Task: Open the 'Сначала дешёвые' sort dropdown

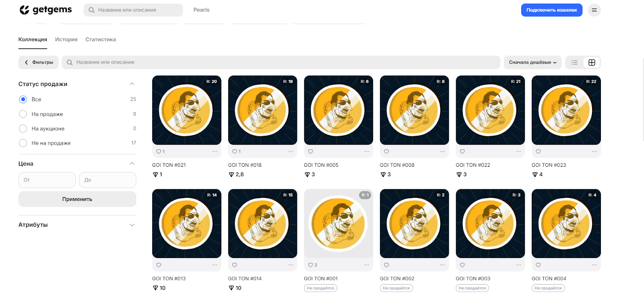Action: 533,62
